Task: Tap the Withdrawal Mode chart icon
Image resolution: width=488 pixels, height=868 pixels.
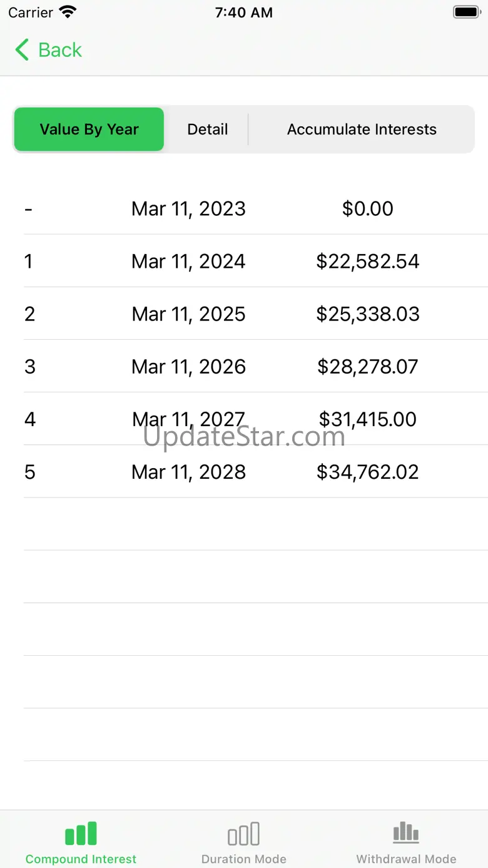Action: (406, 833)
